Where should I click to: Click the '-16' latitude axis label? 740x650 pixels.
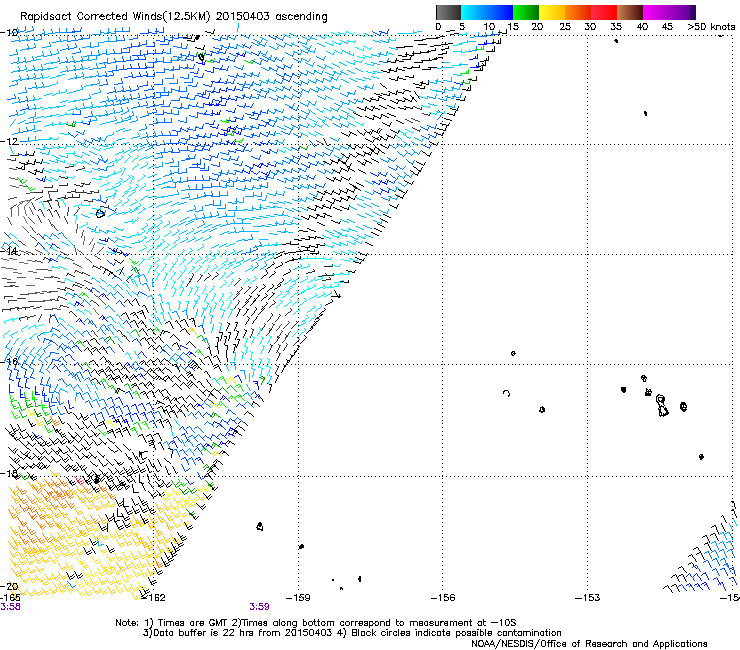coord(9,362)
